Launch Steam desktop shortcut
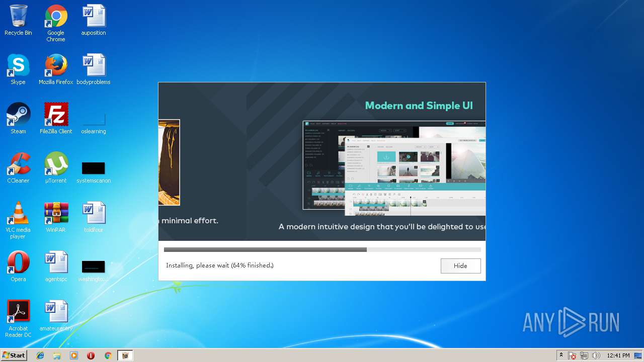Image resolution: width=644 pixels, height=362 pixels. point(18,119)
